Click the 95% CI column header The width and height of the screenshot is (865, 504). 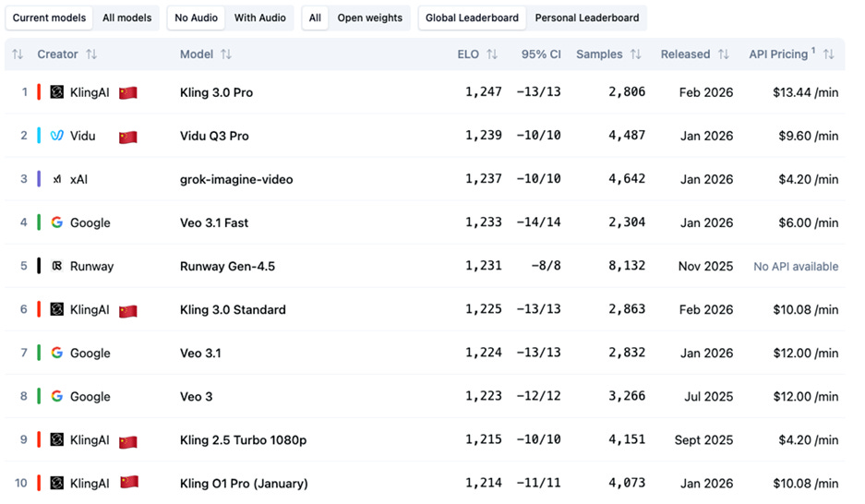tap(541, 54)
